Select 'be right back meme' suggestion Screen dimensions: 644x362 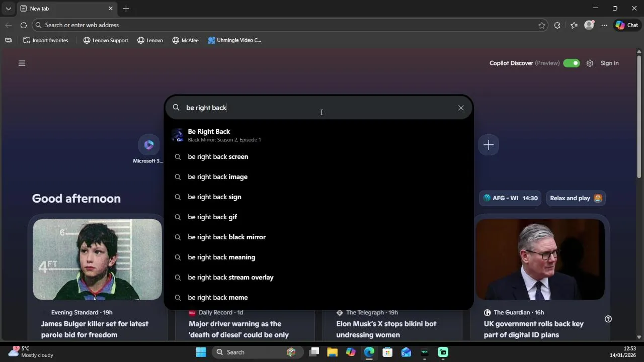319,297
